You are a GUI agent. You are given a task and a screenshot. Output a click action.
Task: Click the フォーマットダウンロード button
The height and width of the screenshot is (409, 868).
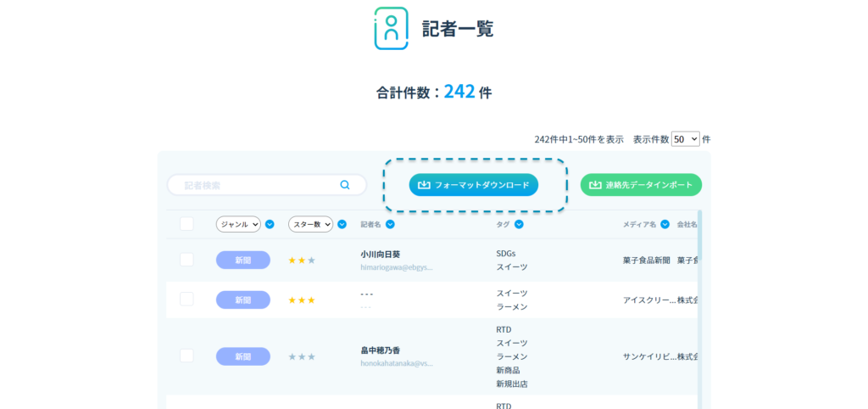(x=473, y=185)
